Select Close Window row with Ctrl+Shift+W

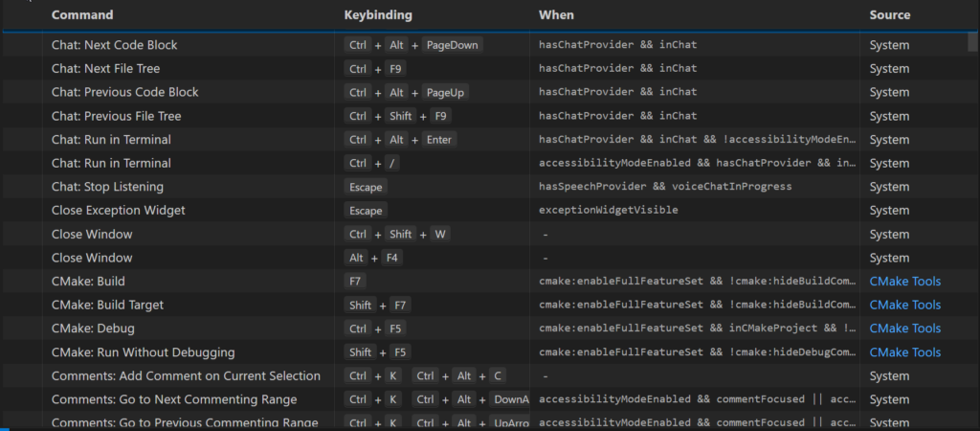(484, 234)
